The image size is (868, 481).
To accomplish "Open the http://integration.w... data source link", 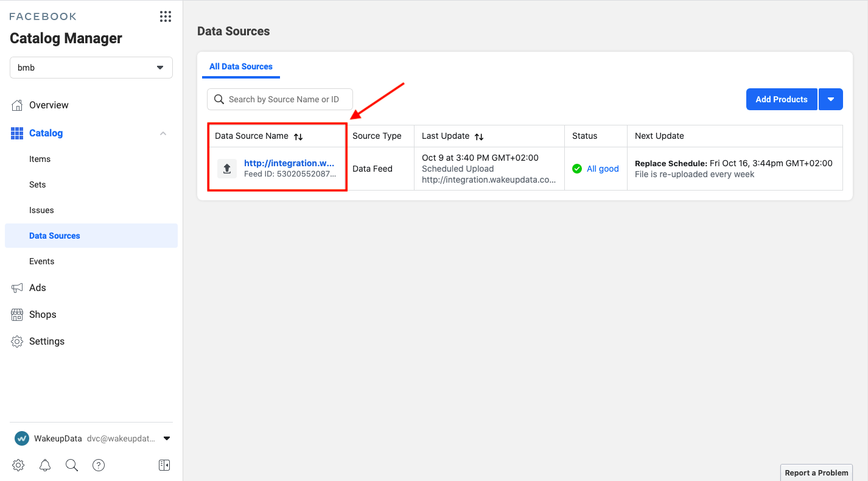I will (x=290, y=163).
